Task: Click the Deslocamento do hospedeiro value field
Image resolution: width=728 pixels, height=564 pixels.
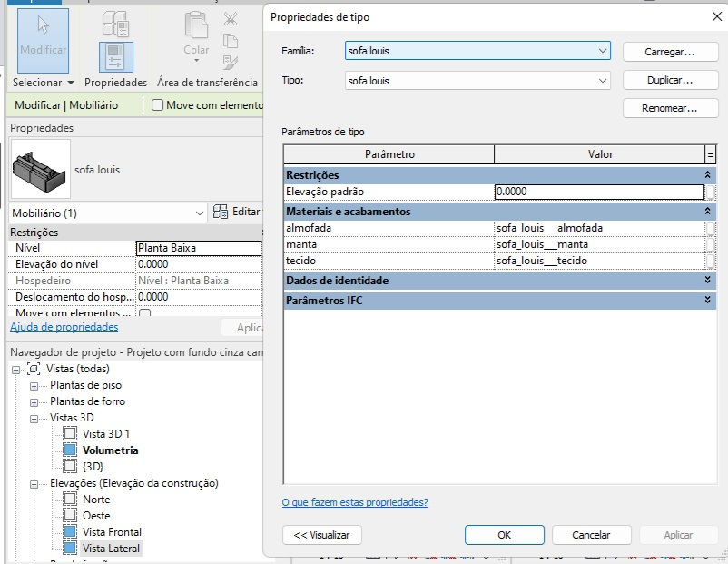Action: coord(199,297)
